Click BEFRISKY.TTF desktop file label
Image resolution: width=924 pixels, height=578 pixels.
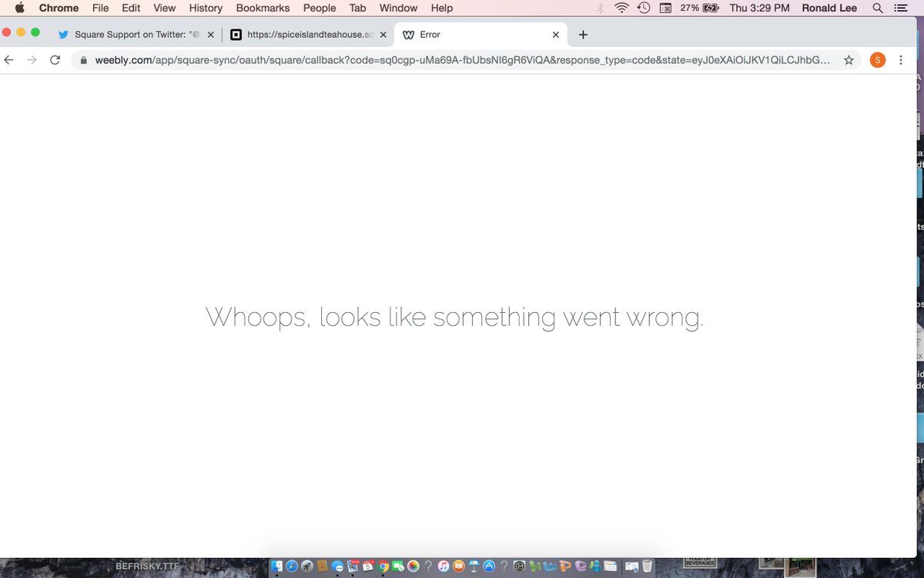146,566
